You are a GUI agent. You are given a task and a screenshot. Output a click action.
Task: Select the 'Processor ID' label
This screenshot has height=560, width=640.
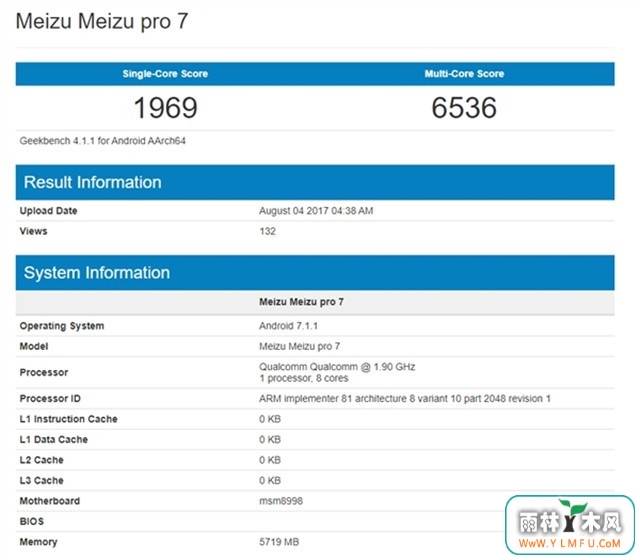pos(50,399)
